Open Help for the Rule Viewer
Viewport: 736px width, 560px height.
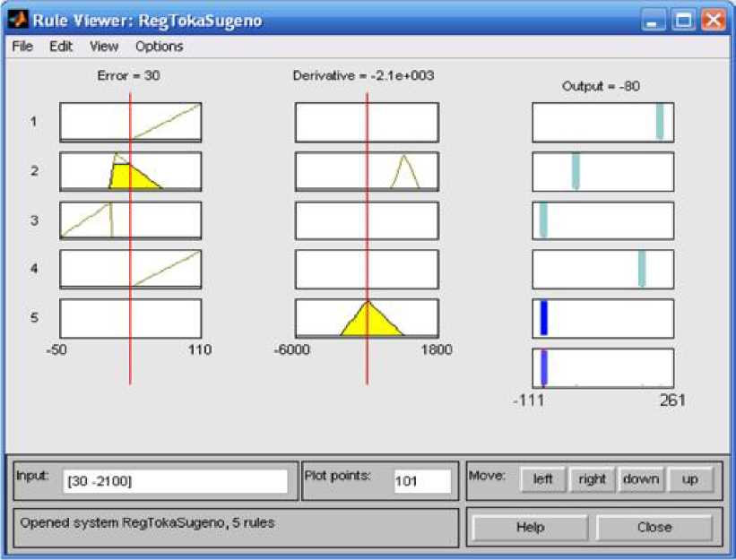(531, 528)
